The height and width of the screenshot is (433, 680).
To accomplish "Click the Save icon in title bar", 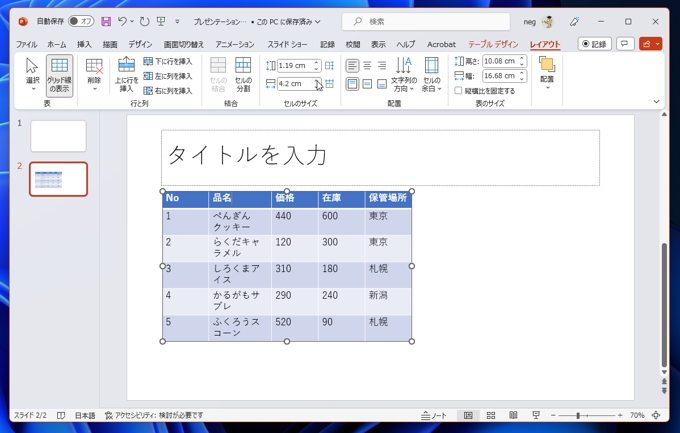I will [x=106, y=21].
